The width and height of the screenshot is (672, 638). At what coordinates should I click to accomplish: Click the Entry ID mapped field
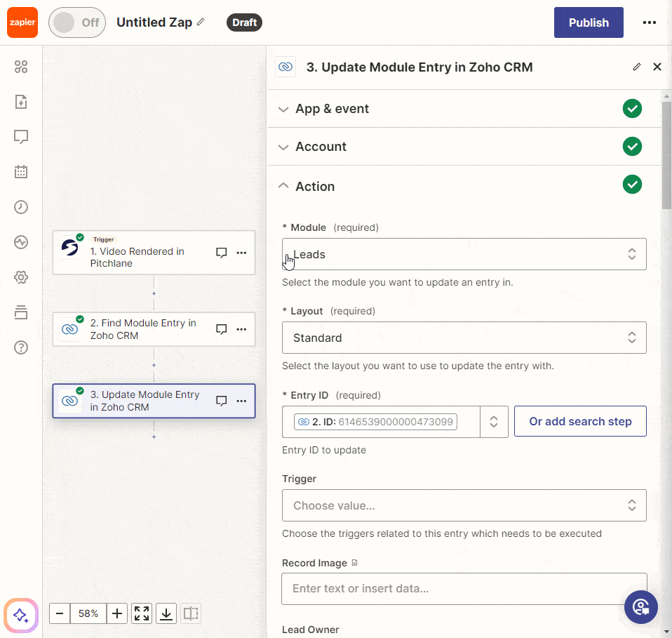[x=381, y=422]
